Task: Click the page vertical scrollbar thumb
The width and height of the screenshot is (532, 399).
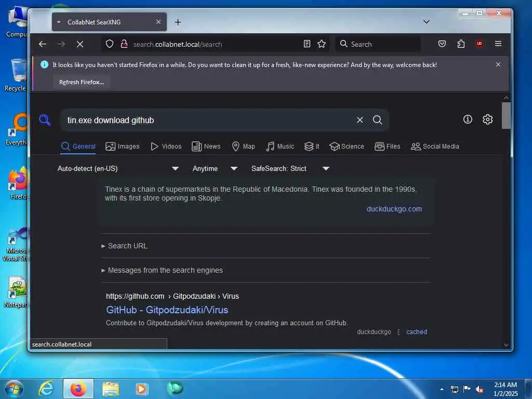Action: [506, 116]
